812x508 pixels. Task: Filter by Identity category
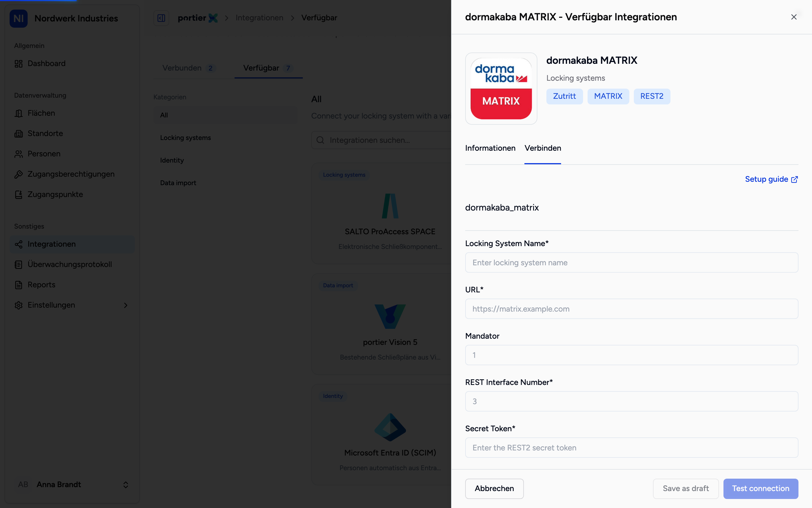coord(226,160)
